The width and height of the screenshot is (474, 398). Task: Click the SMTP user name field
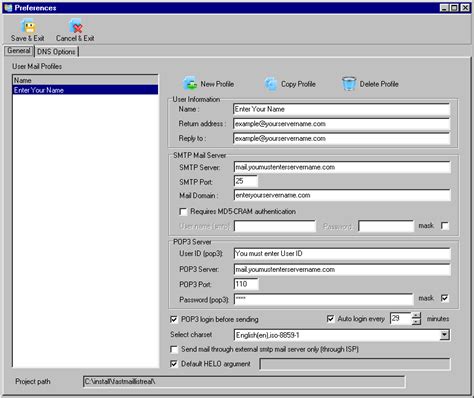click(x=275, y=226)
